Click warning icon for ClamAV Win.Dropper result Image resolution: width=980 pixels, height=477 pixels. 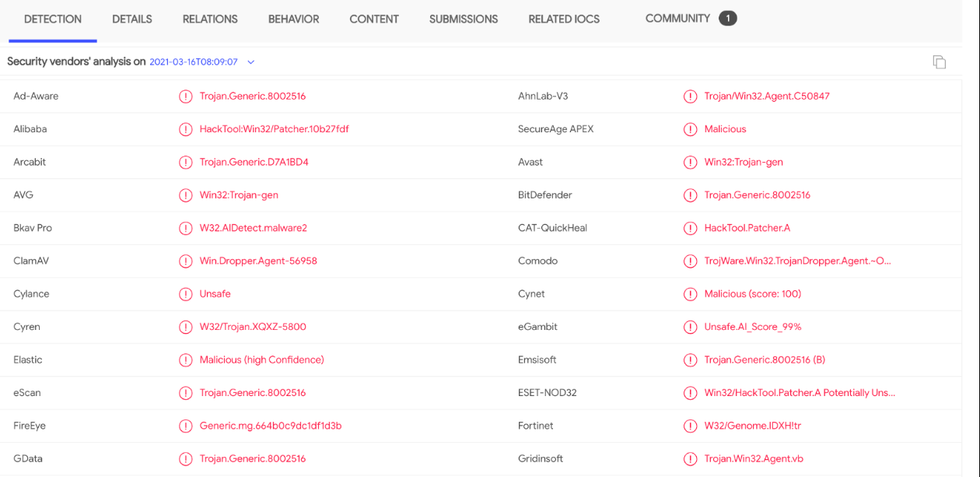pyautogui.click(x=185, y=261)
